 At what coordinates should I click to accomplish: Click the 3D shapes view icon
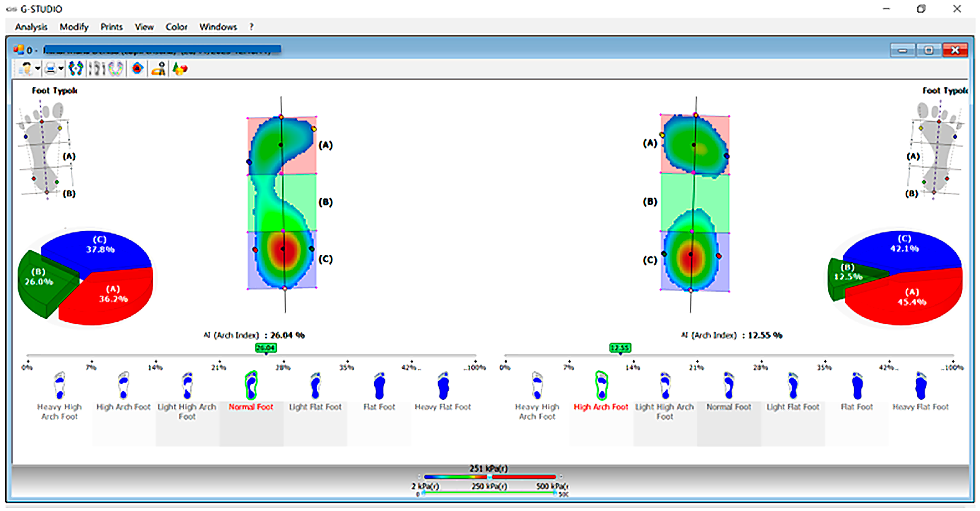click(x=180, y=69)
